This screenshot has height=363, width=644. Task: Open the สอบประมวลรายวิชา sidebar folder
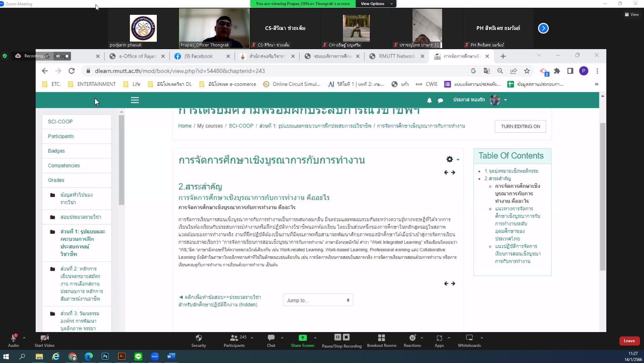[77, 217]
